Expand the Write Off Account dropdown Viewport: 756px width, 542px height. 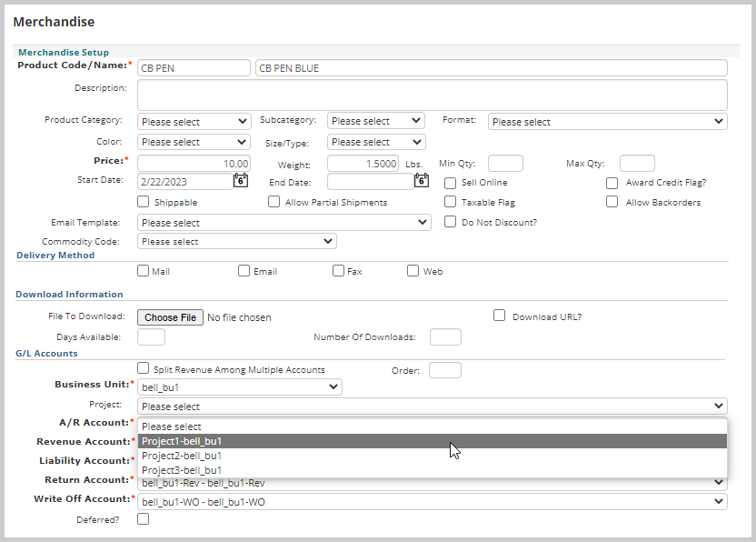tap(432, 502)
